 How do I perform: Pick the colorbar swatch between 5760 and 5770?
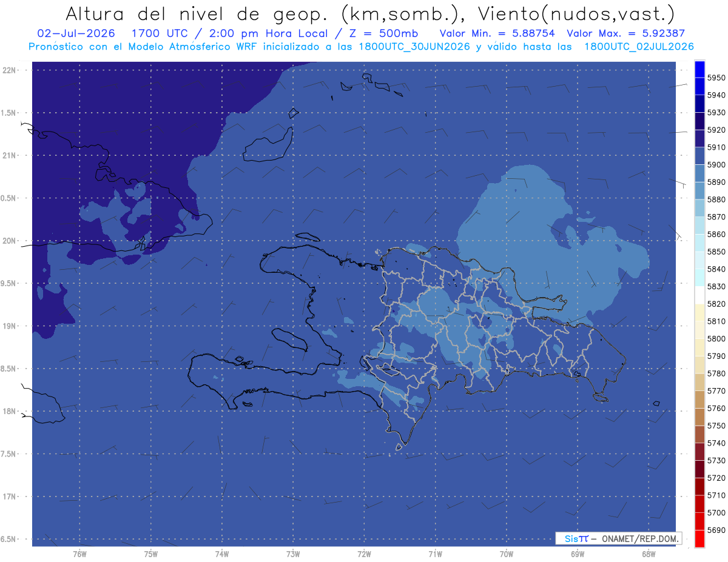tap(699, 400)
